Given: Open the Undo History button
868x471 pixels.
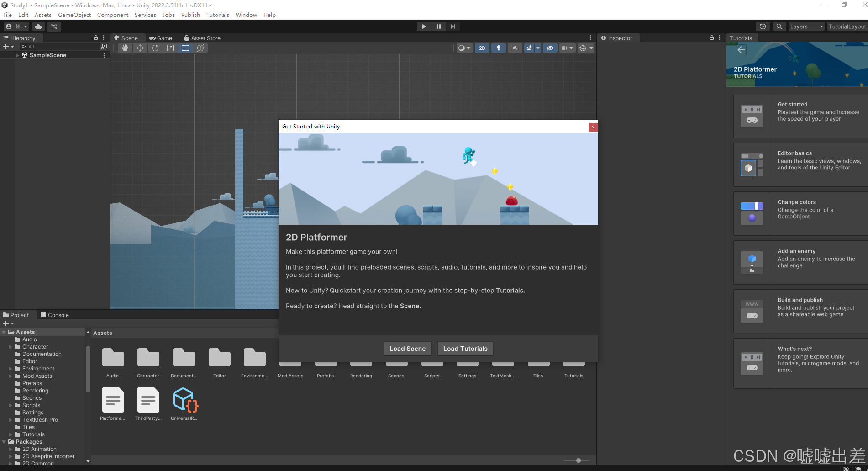Looking at the screenshot, I should (x=763, y=26).
